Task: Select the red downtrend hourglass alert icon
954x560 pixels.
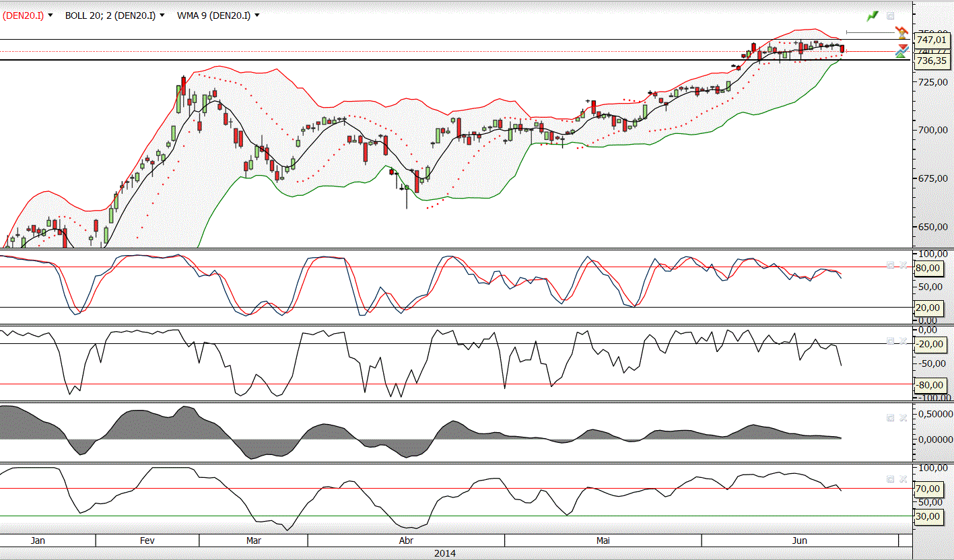Action: tap(902, 32)
